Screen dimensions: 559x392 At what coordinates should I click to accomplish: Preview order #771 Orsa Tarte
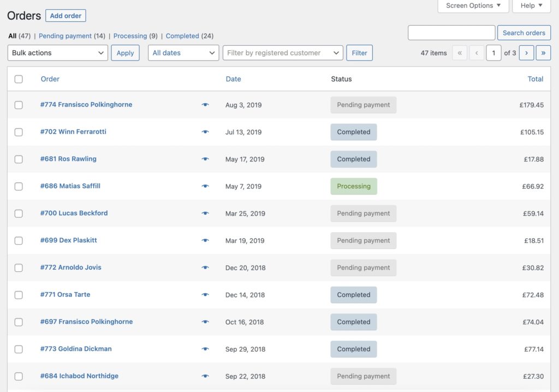pos(205,294)
